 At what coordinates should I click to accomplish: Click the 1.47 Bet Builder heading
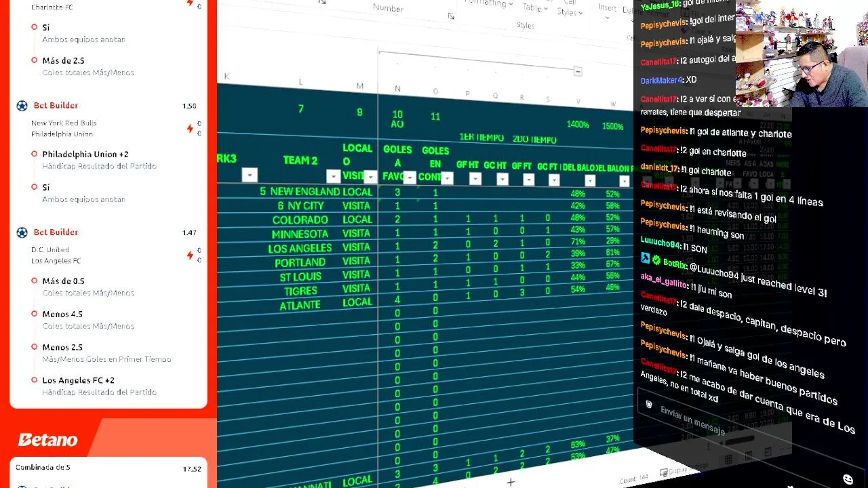pos(56,232)
